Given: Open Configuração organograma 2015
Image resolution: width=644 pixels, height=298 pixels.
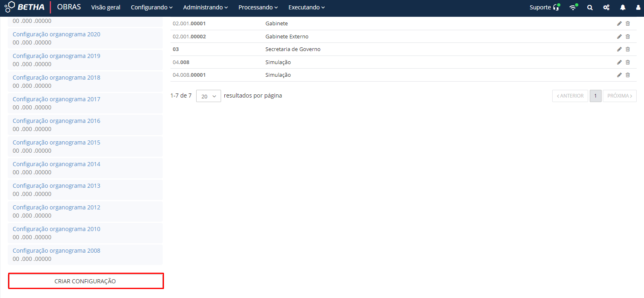Looking at the screenshot, I should pos(56,142).
